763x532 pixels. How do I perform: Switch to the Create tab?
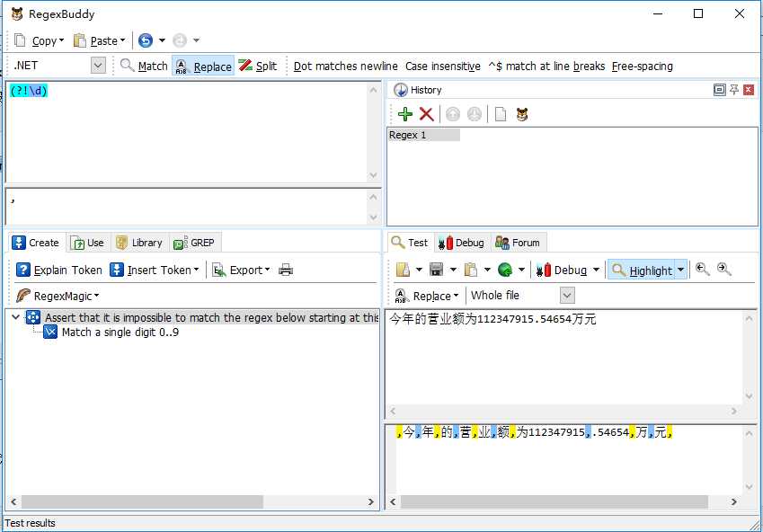point(37,243)
